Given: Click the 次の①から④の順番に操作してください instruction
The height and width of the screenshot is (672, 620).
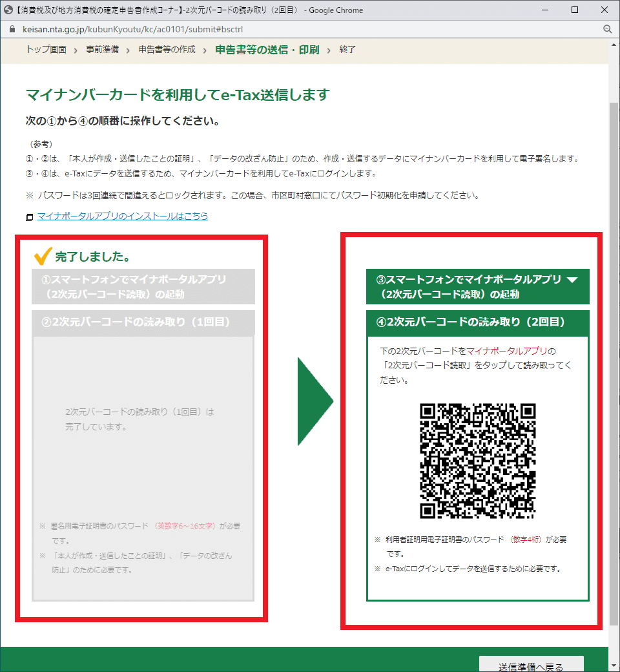Looking at the screenshot, I should 123,121.
